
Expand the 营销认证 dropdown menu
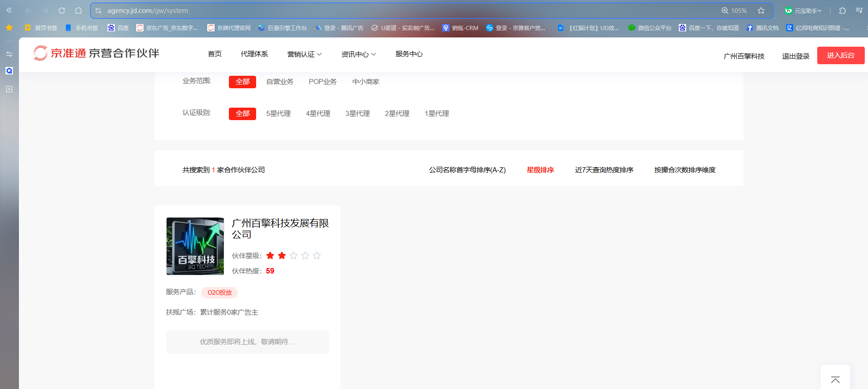(305, 55)
